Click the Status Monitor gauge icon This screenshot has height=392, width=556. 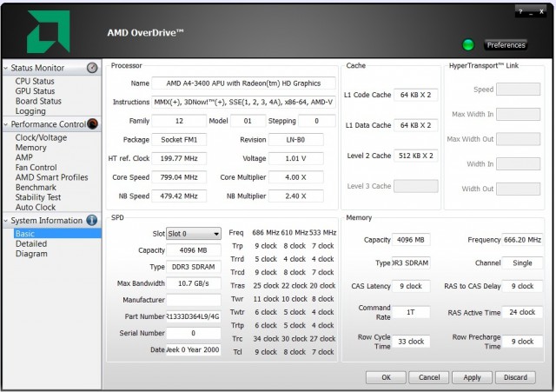click(x=92, y=68)
